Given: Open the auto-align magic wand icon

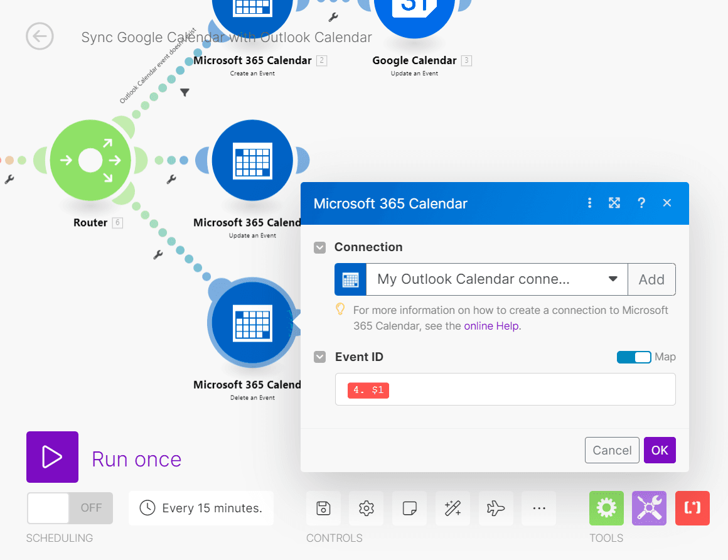Looking at the screenshot, I should click(x=452, y=508).
